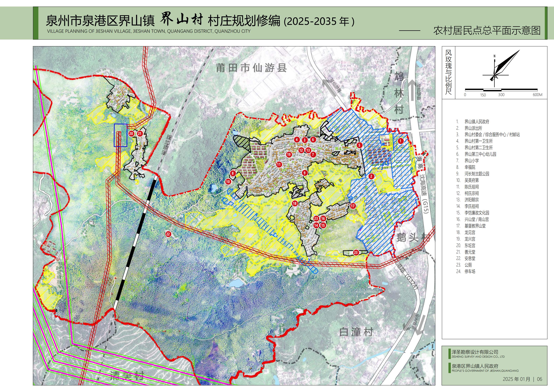Click the 农村居民点总平面示意图 subtitle
The width and height of the screenshot is (554, 392).
[x=487, y=31]
